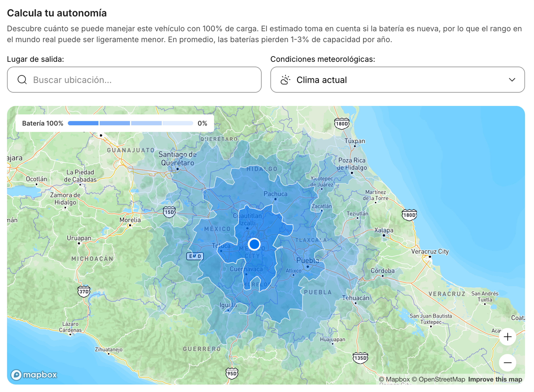534x392 pixels.
Task: Click the Veracruz City label
Action: pyautogui.click(x=430, y=252)
